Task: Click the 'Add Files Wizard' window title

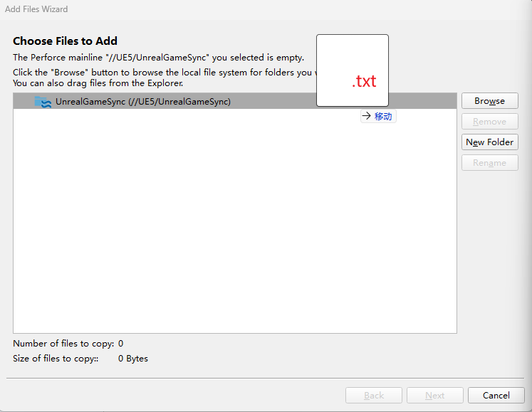Action: (x=36, y=9)
